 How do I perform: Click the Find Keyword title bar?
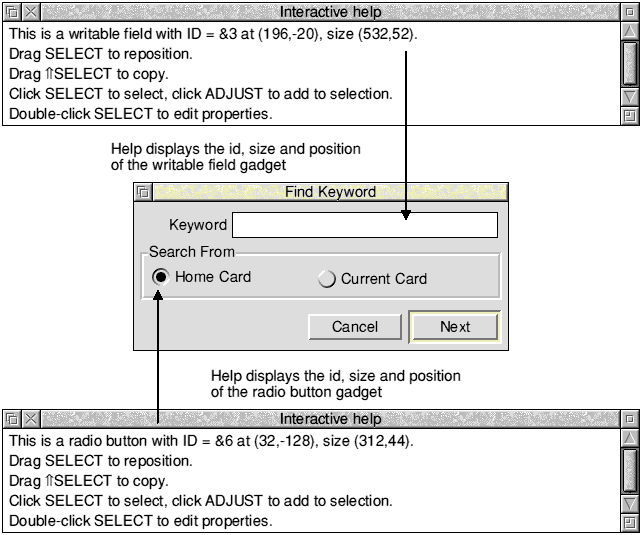(330, 192)
